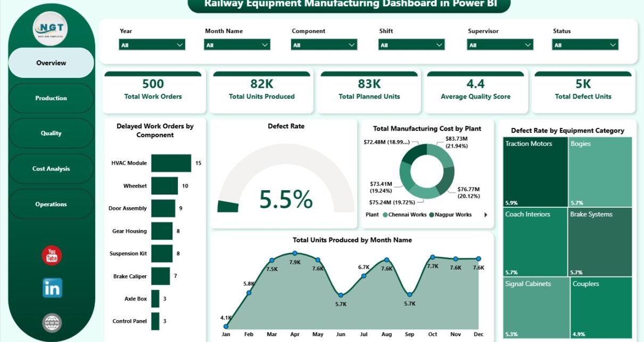Expand the Status filter dropdown

585,45
